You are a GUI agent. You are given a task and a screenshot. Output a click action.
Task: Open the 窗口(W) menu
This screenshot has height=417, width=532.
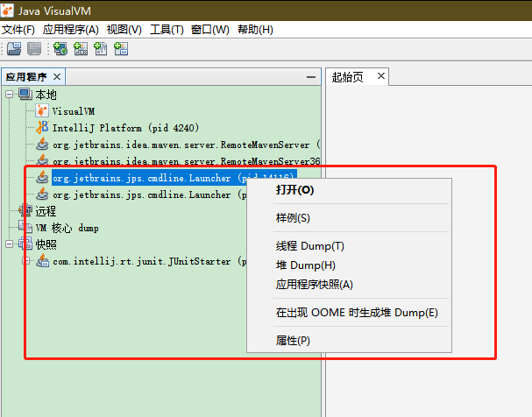[x=210, y=30]
